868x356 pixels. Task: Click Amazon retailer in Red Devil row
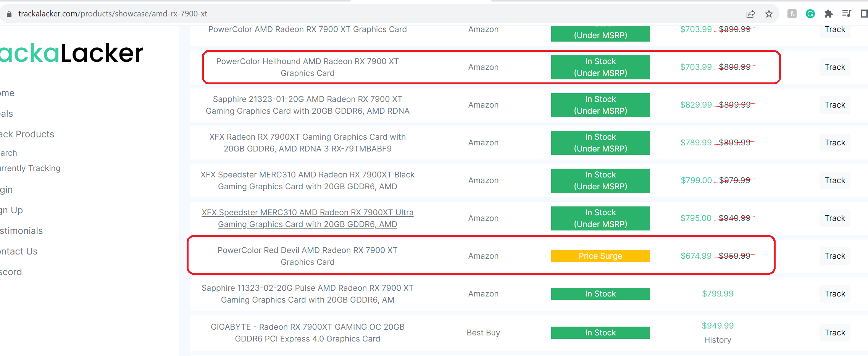coord(483,256)
